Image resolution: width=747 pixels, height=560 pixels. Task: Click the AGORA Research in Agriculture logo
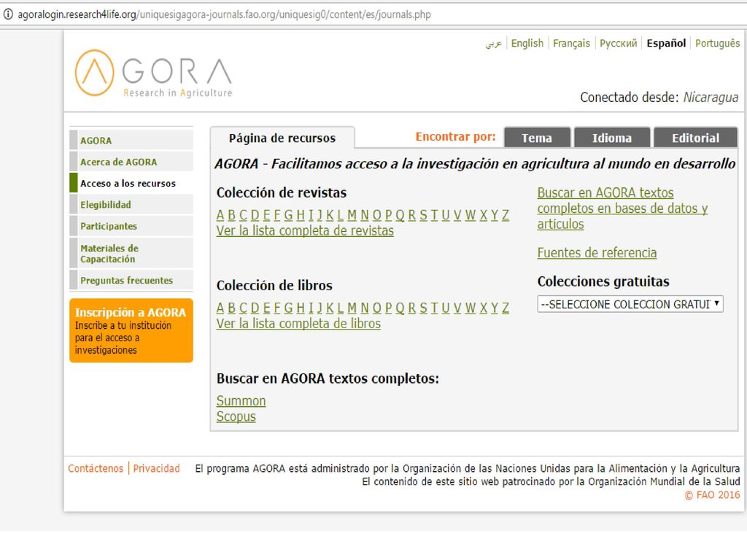(153, 74)
